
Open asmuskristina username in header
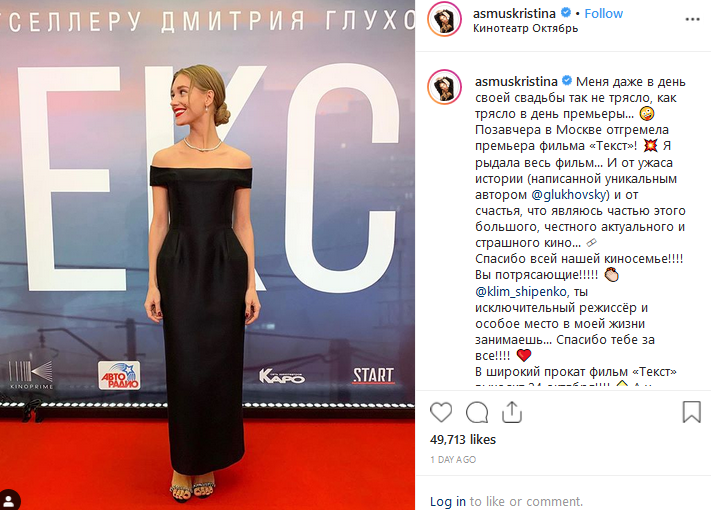[x=514, y=14]
